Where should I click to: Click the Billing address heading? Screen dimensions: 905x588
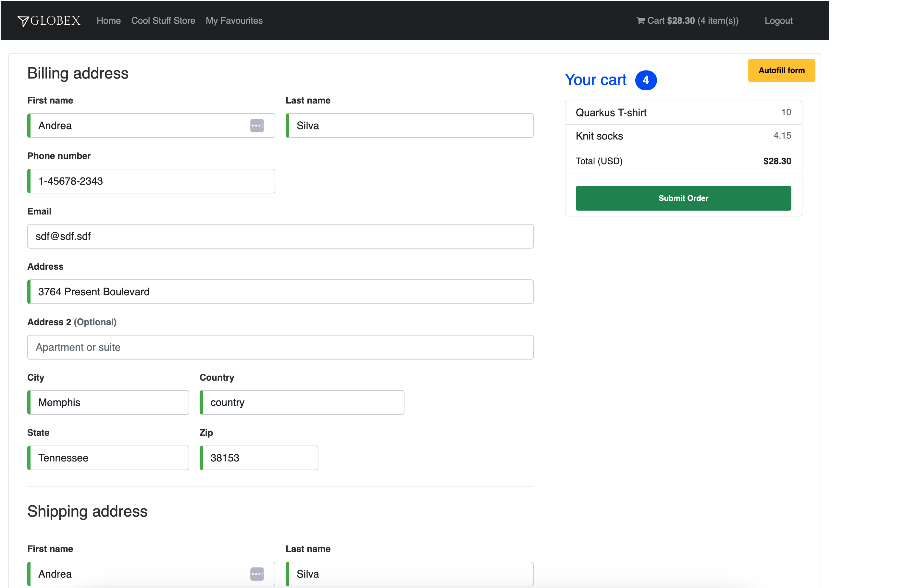click(x=78, y=73)
